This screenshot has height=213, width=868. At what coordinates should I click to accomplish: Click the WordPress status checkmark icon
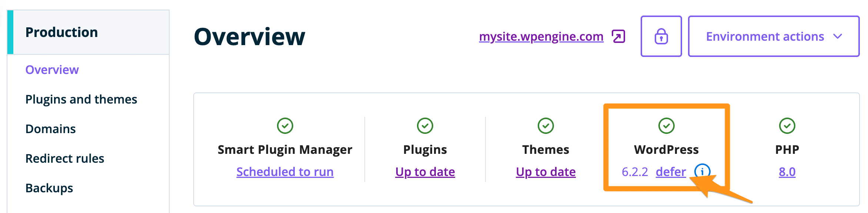667,126
